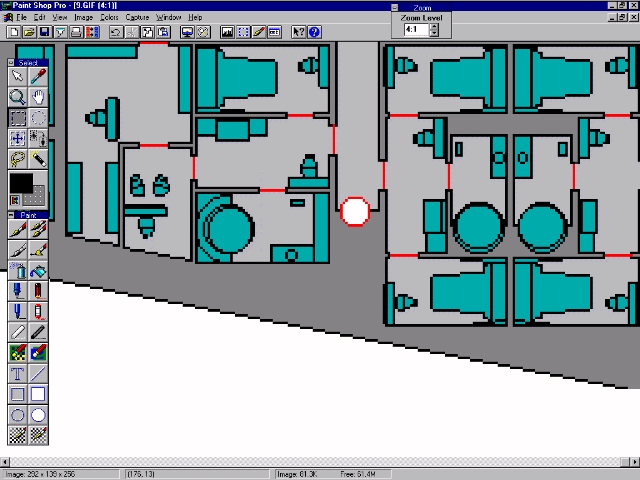Choose the Line drawing tool
The height and width of the screenshot is (480, 640).
pos(38,374)
